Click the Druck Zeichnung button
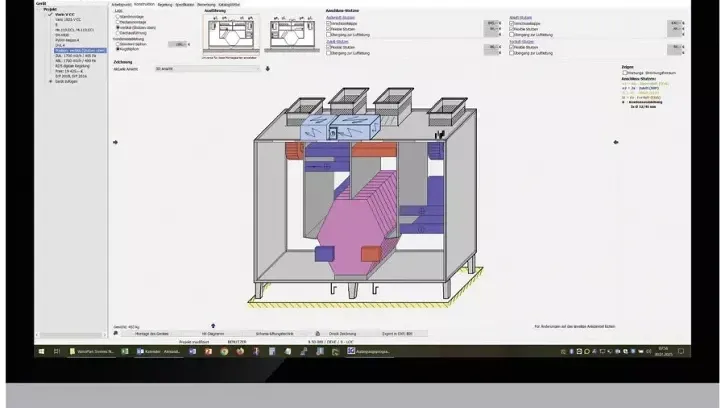Image resolution: width=725 pixels, height=408 pixels. point(342,334)
